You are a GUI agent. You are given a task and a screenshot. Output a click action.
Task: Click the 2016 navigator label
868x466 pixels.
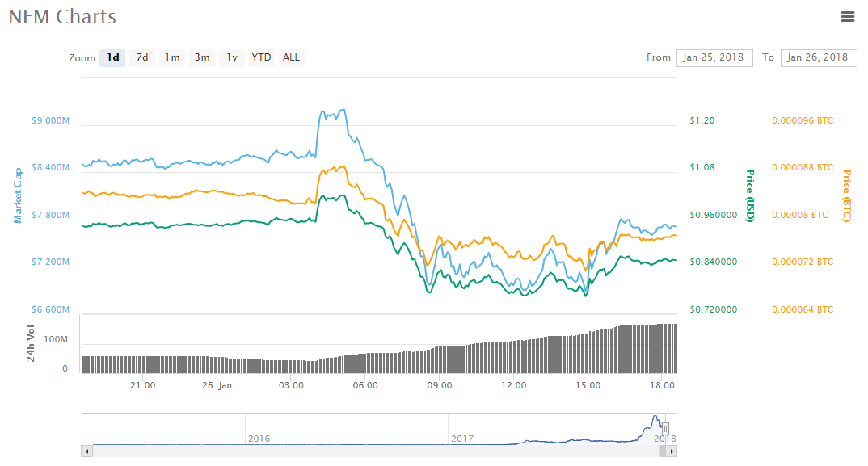259,439
